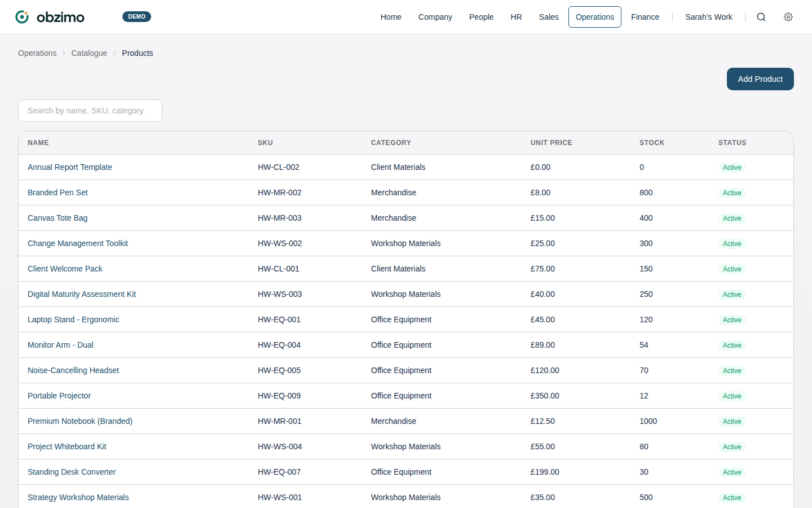
Task: Navigate to Catalogue breadcrumb
Action: tap(89, 53)
